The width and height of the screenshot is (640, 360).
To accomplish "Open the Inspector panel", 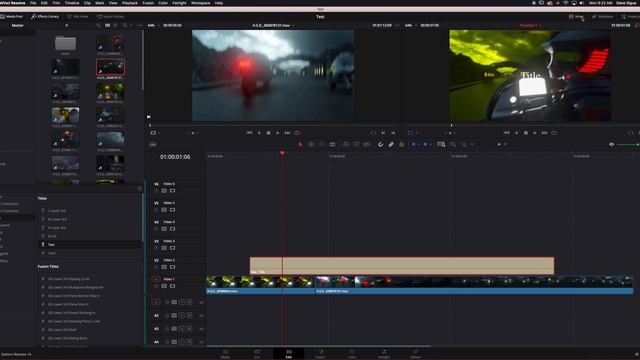I will tap(630, 16).
